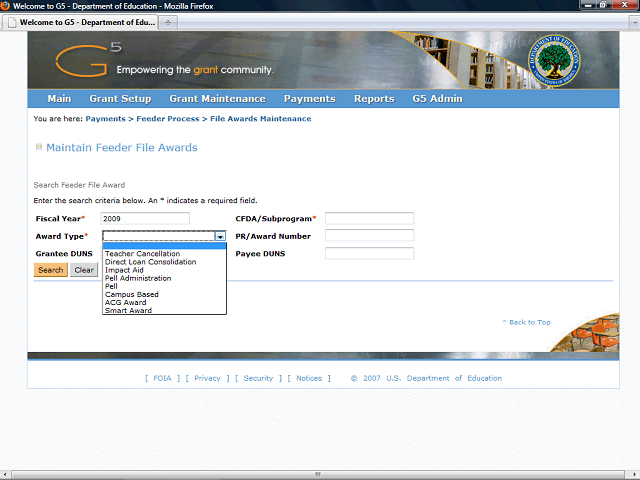This screenshot has width=640, height=480.
Task: Open the Grant Maintenance menu
Action: [218, 99]
